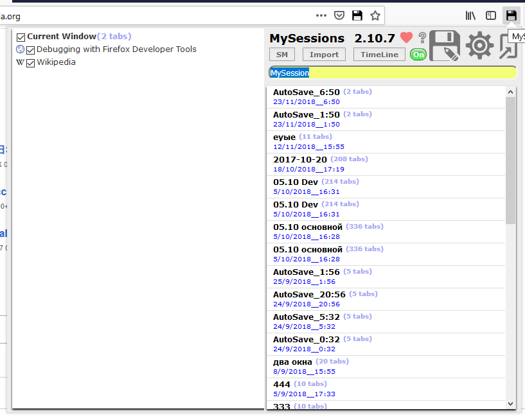Screen dimensions: 525x420
Task: Save page to Pocket icon
Action: [x=339, y=15]
